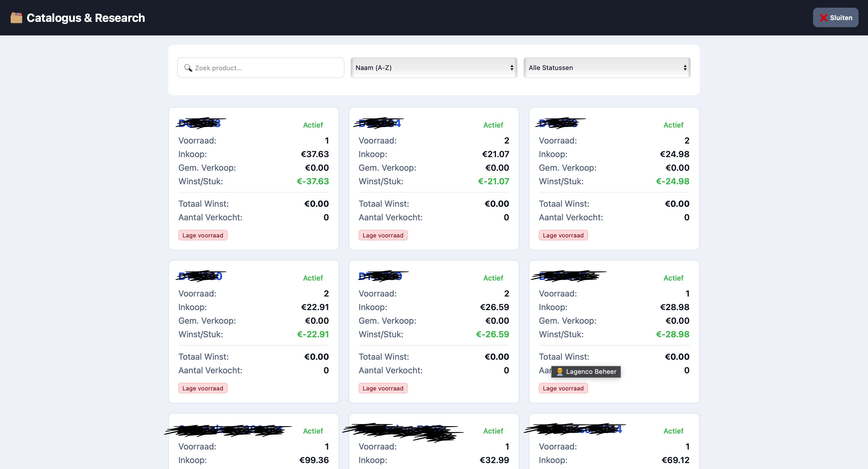Focus the Zoek product search field
This screenshot has width=868, height=469.
point(261,68)
